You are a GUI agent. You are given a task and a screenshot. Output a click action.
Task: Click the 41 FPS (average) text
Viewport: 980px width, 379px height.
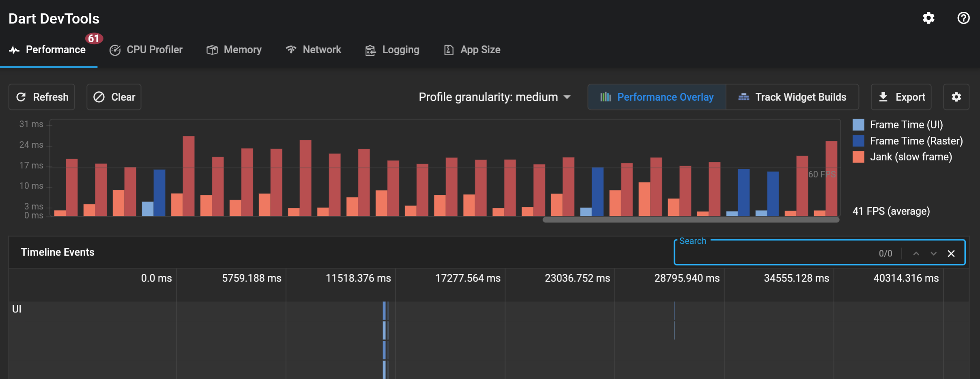891,211
